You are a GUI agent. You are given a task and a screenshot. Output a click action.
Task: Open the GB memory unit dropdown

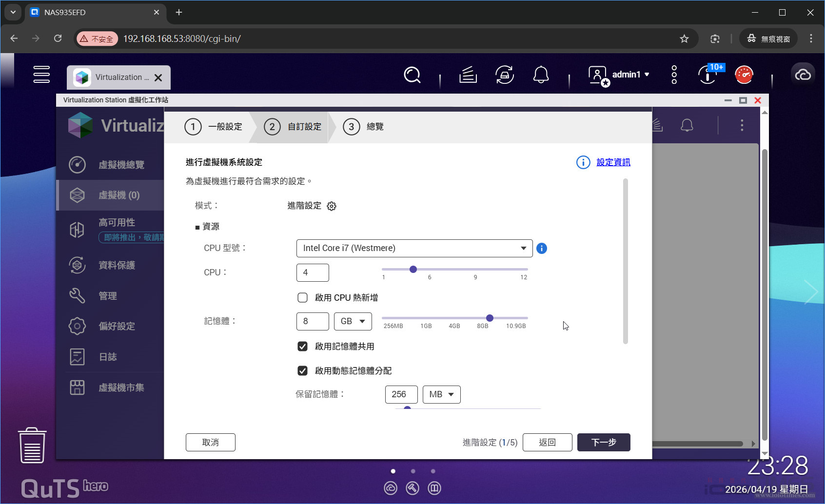(353, 321)
